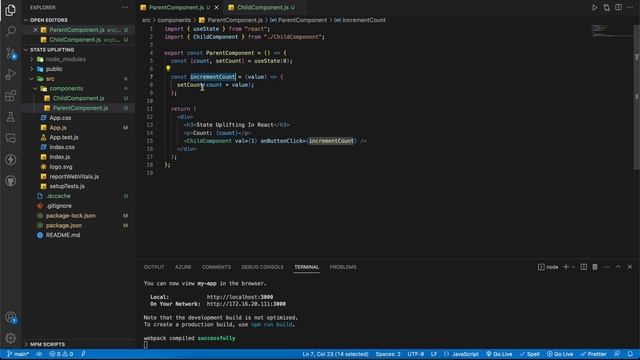Collapse the components folder

coord(66,89)
